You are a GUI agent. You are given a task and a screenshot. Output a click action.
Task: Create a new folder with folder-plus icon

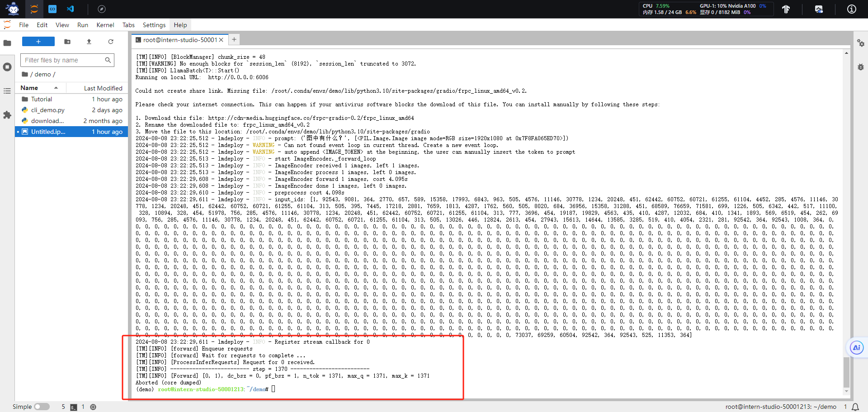(67, 42)
